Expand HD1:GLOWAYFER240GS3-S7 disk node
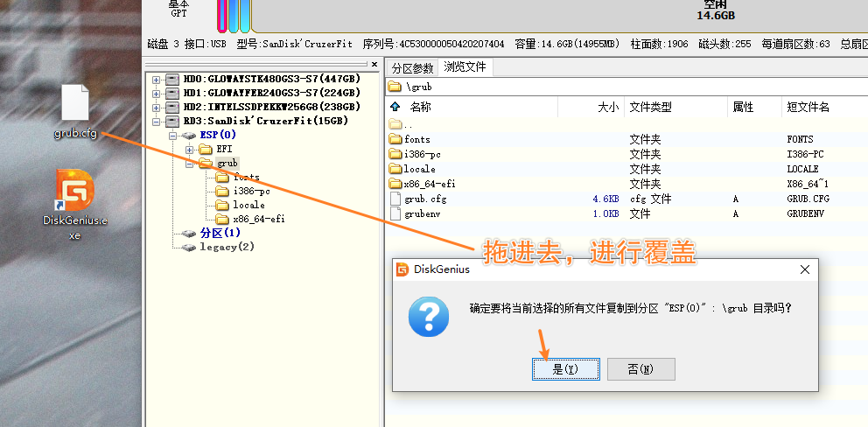The width and height of the screenshot is (868, 427). tap(156, 94)
